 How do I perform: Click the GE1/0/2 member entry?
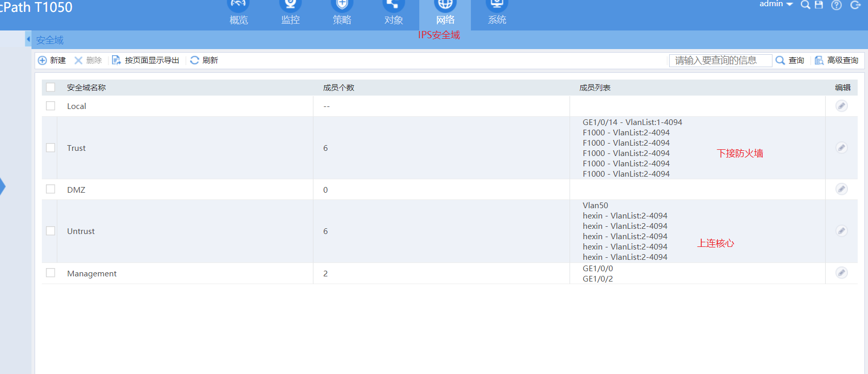pos(598,279)
